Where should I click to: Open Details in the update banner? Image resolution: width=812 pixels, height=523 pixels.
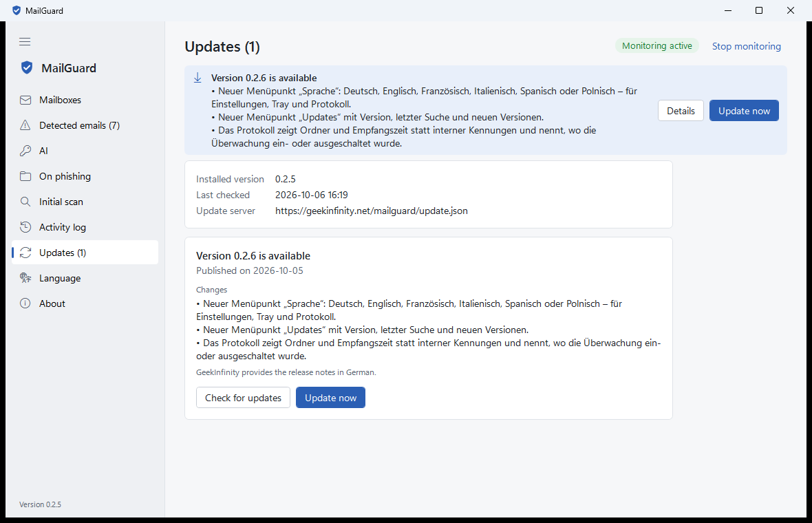(681, 111)
